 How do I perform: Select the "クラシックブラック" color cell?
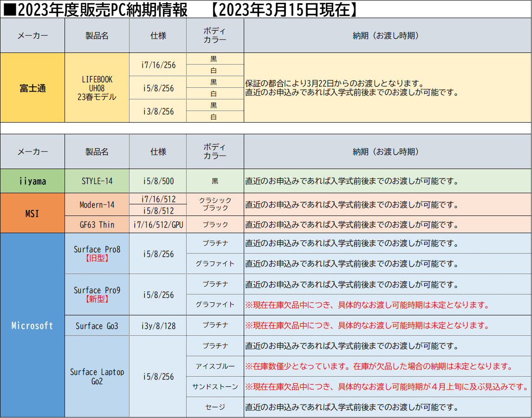pyautogui.click(x=215, y=204)
